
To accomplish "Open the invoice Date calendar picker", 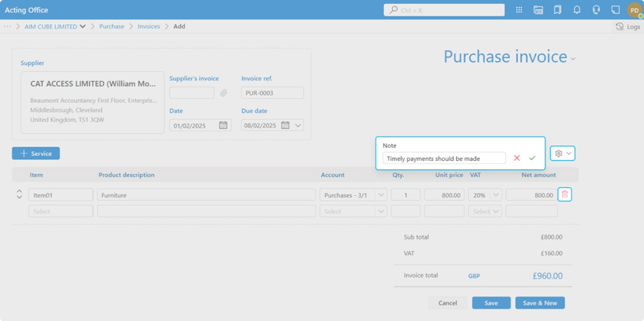I will click(x=223, y=125).
